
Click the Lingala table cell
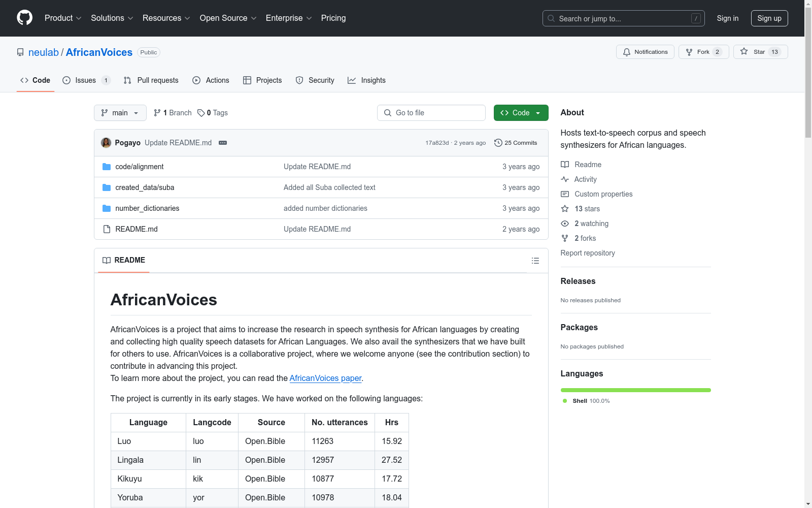[148, 460]
